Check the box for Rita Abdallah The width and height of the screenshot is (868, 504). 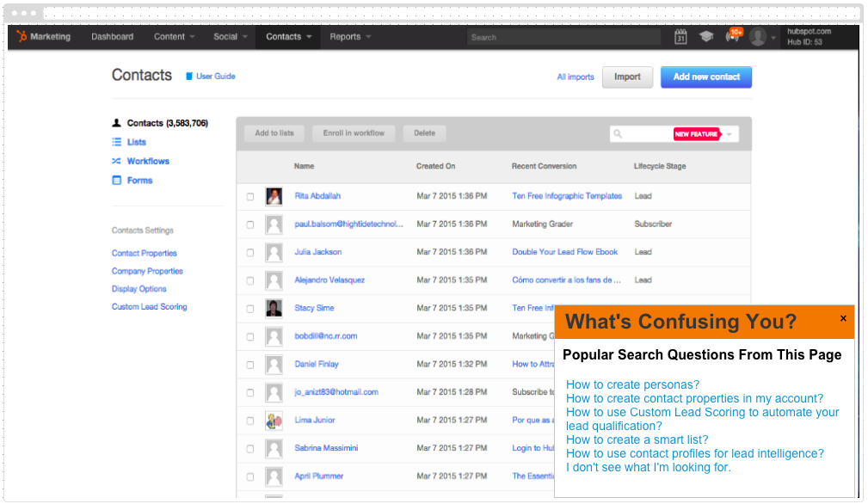tap(250, 196)
